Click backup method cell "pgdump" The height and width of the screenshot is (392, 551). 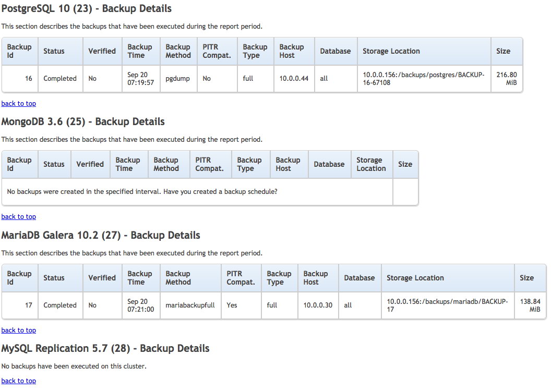point(177,79)
